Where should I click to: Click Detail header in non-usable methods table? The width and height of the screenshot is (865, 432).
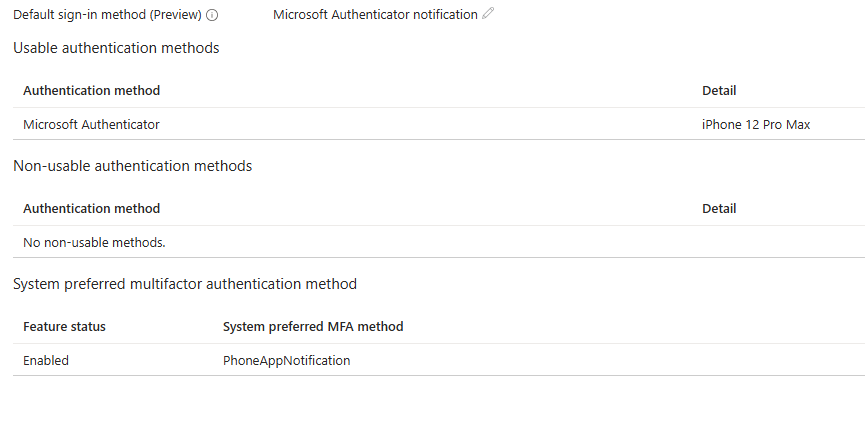[x=719, y=209]
